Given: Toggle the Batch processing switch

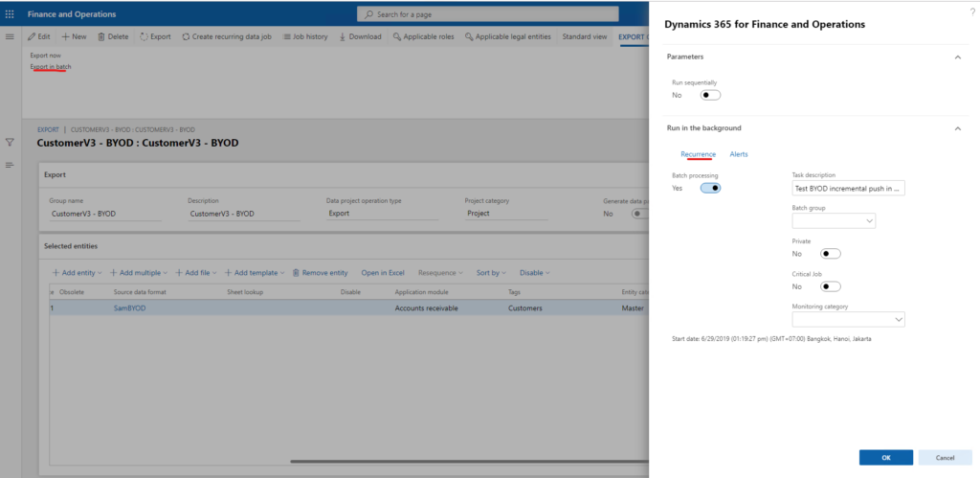Looking at the screenshot, I should tap(710, 188).
